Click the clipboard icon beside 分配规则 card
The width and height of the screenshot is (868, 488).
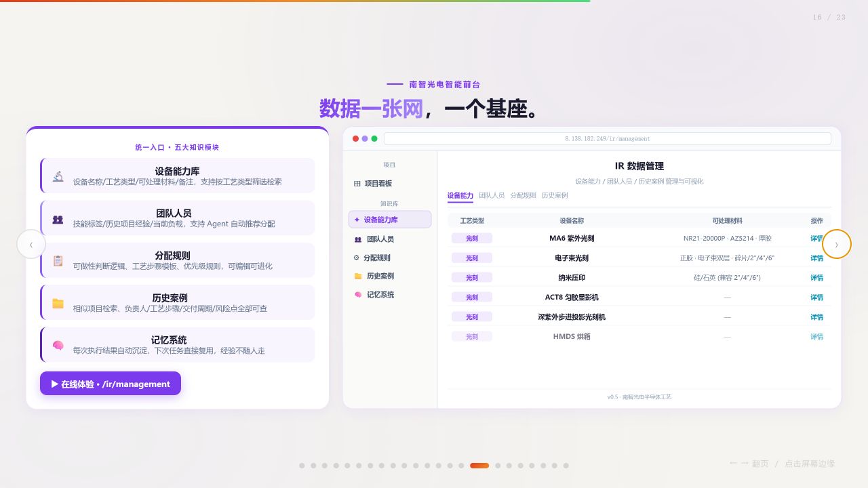(58, 261)
